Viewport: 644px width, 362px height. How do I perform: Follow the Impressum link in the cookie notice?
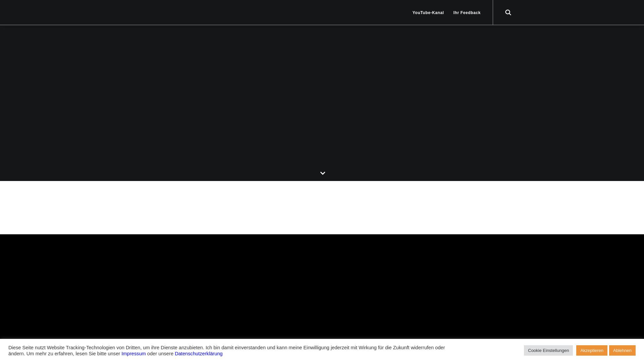pyautogui.click(x=133, y=353)
